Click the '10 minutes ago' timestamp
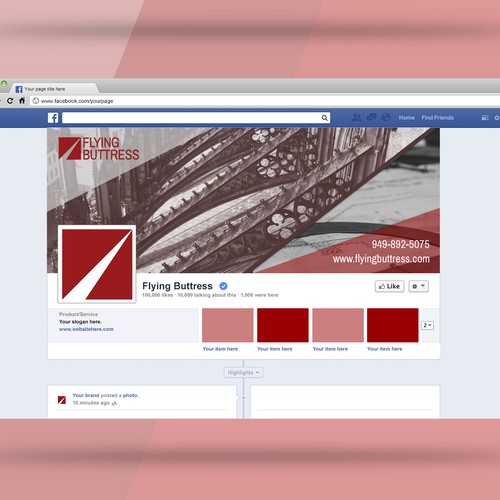 coord(91,403)
